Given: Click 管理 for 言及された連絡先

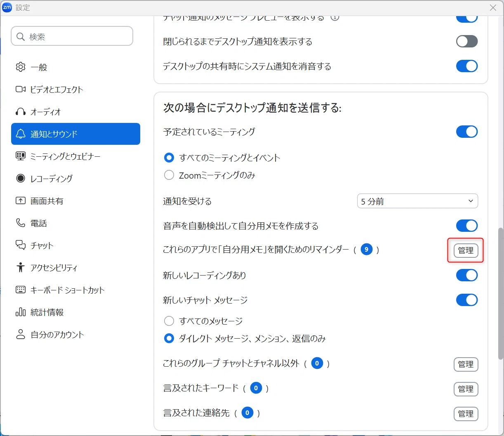Looking at the screenshot, I should (x=466, y=414).
